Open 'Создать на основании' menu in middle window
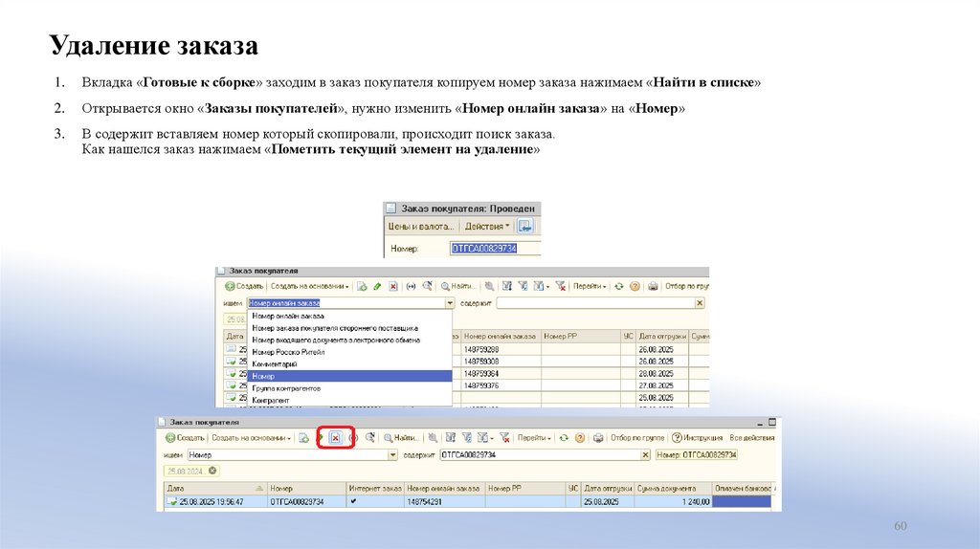Image resolution: width=980 pixels, height=549 pixels. (x=309, y=286)
